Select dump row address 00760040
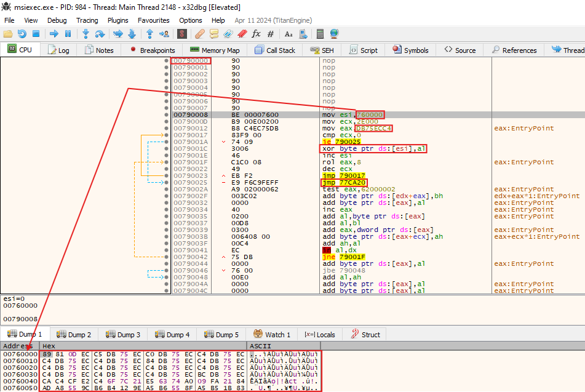 (20, 381)
